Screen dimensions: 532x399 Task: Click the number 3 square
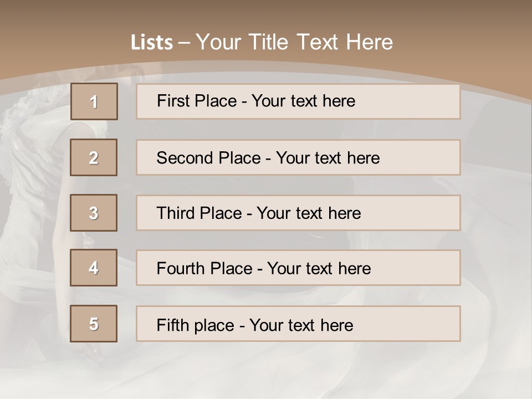pyautogui.click(x=94, y=213)
